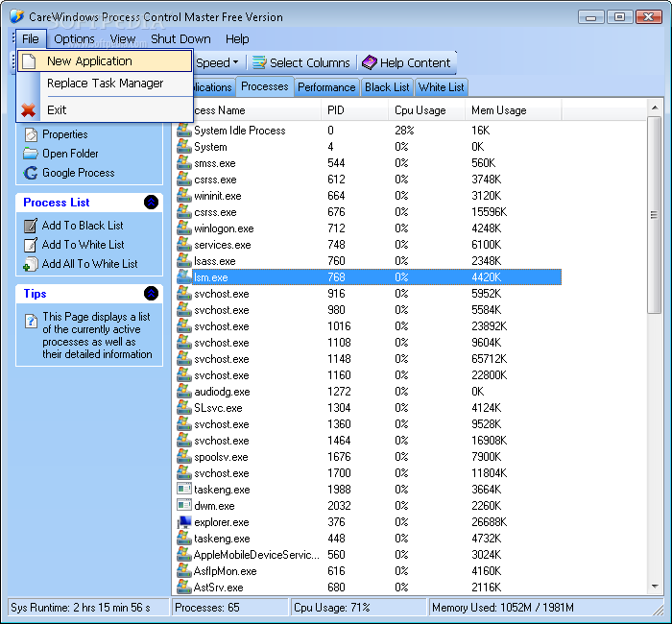Click the New Application document icon

point(29,60)
